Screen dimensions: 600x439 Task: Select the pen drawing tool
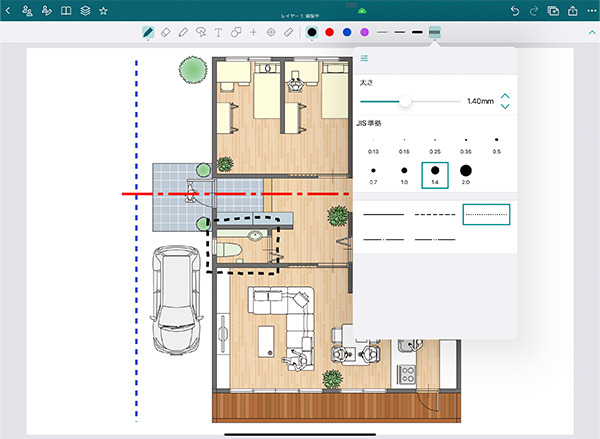tap(148, 33)
